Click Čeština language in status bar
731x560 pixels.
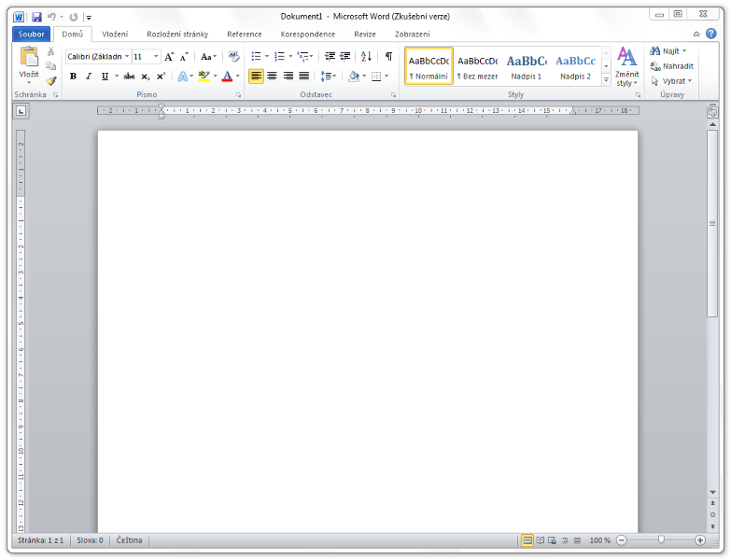[x=129, y=540]
